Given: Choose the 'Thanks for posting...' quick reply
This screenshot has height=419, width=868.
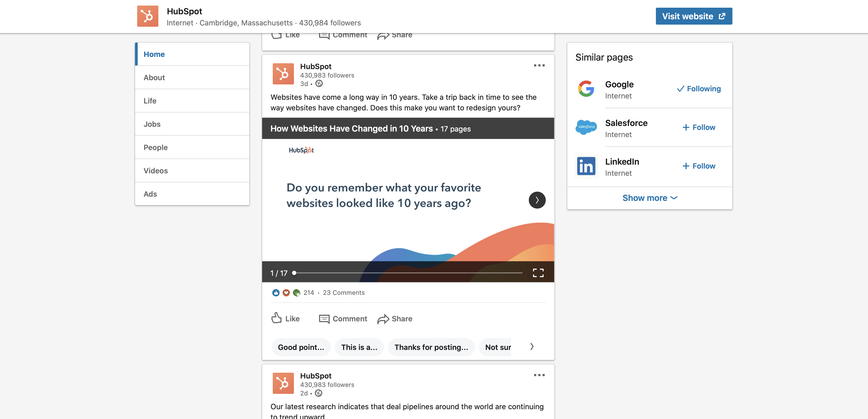Looking at the screenshot, I should [431, 347].
